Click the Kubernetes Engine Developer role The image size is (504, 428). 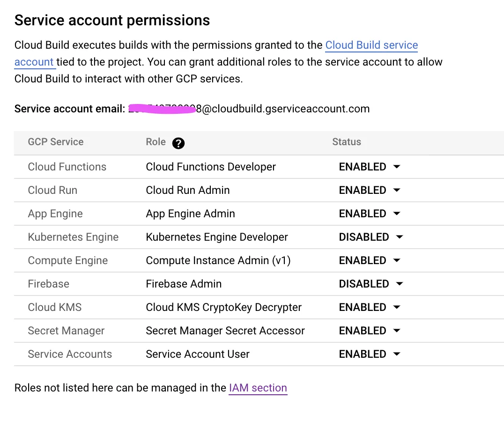pyautogui.click(x=217, y=237)
